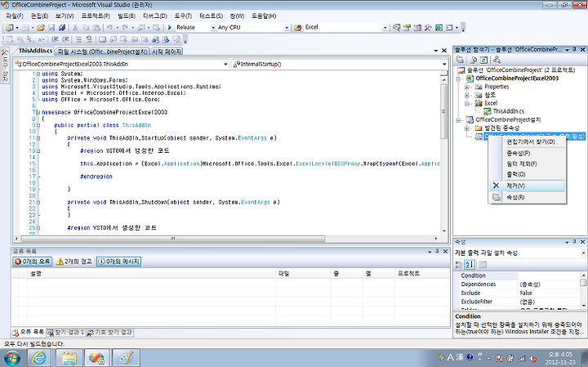Click the Find in Files icon

[298, 28]
